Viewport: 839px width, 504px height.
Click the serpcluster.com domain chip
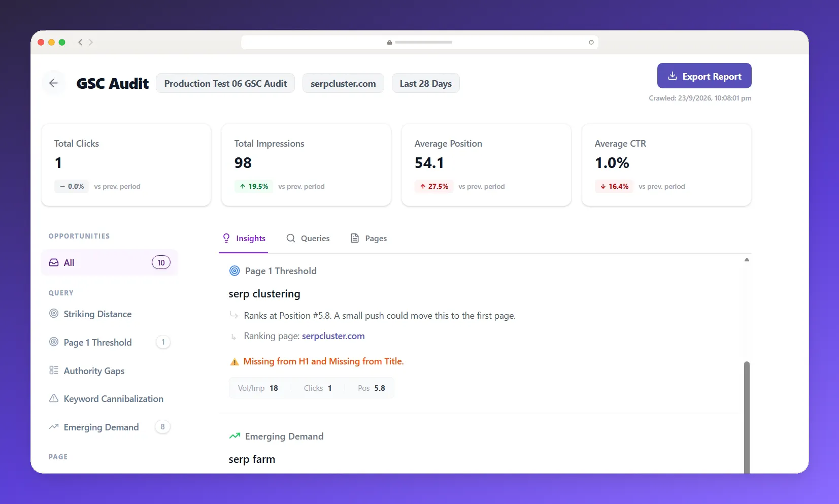coord(343,84)
